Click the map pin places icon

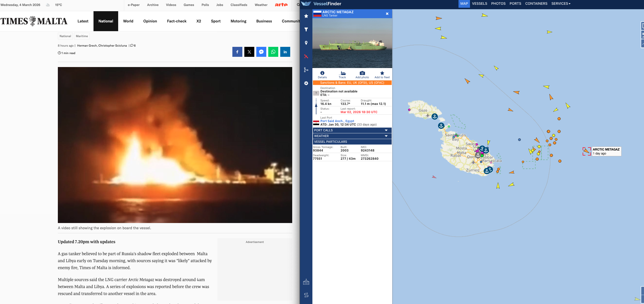306,43
